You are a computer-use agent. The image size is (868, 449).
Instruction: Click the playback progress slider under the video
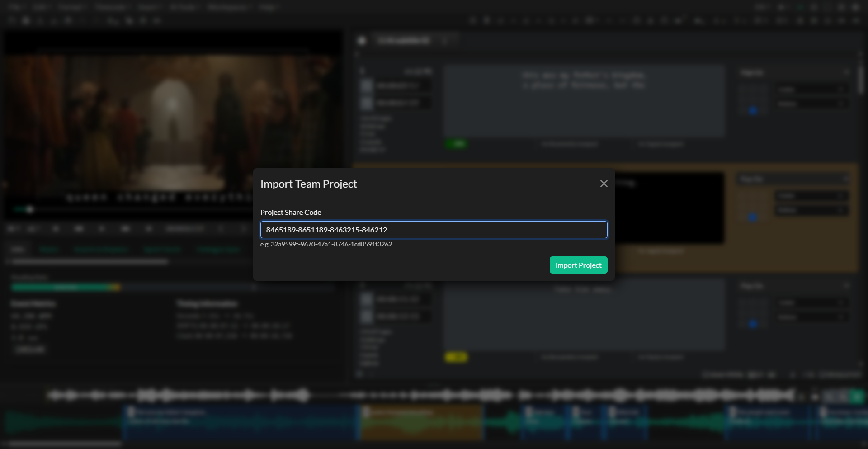click(29, 209)
